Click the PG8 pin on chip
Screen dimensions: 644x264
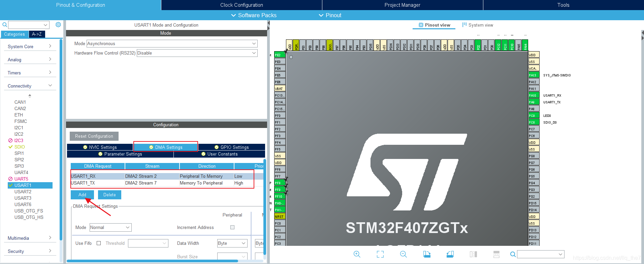[x=534, y=156]
